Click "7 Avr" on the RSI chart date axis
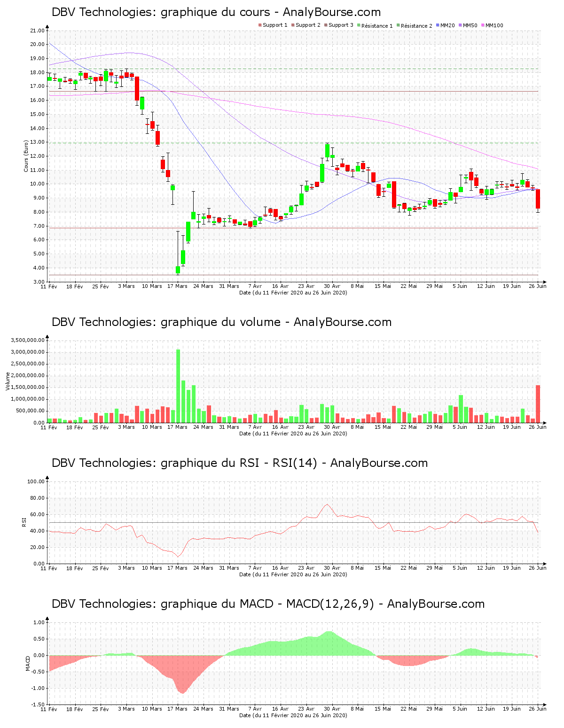 click(255, 568)
